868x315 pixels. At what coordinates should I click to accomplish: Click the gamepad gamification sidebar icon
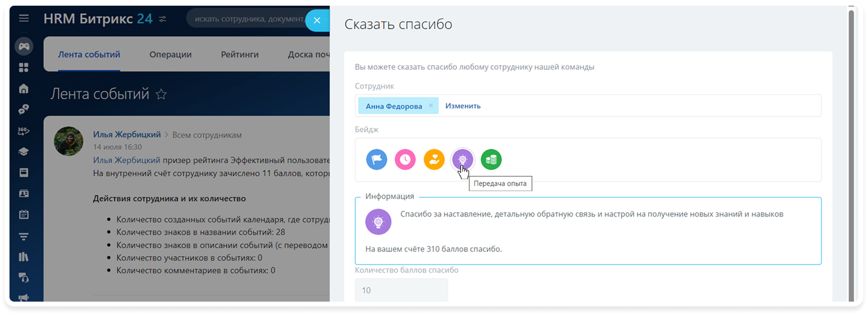24,46
